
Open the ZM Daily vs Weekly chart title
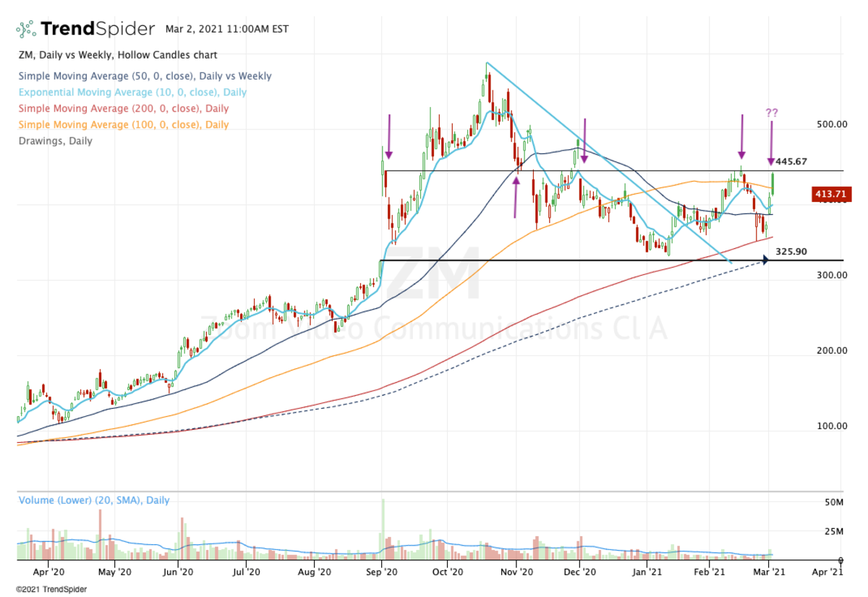[x=118, y=55]
